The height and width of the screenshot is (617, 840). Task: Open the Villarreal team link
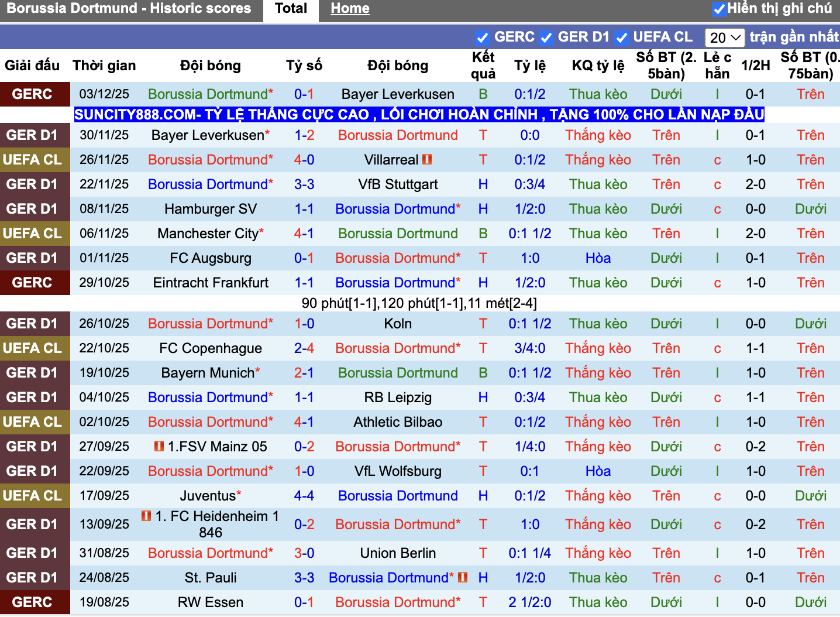coord(391,160)
